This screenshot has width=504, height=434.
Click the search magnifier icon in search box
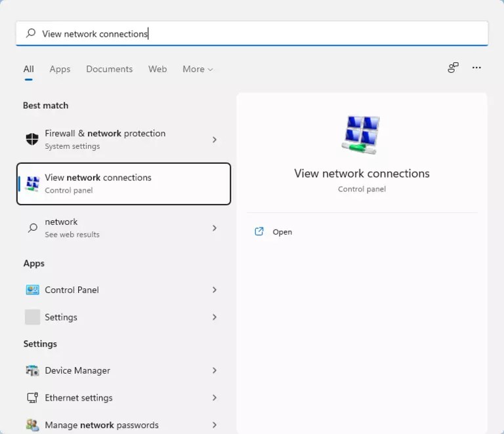click(x=31, y=33)
